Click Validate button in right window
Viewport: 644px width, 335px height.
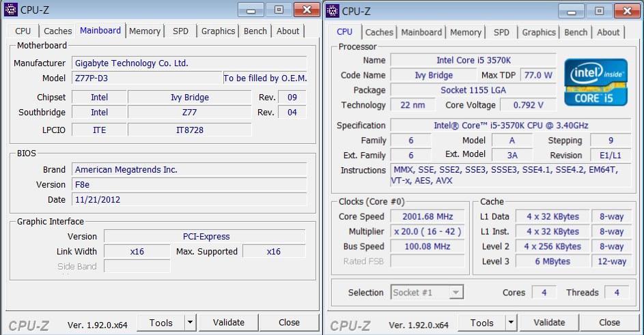click(x=549, y=323)
